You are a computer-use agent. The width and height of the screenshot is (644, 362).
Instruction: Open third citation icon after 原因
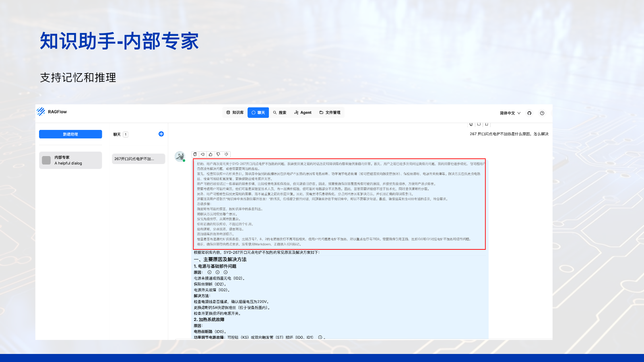point(225,272)
